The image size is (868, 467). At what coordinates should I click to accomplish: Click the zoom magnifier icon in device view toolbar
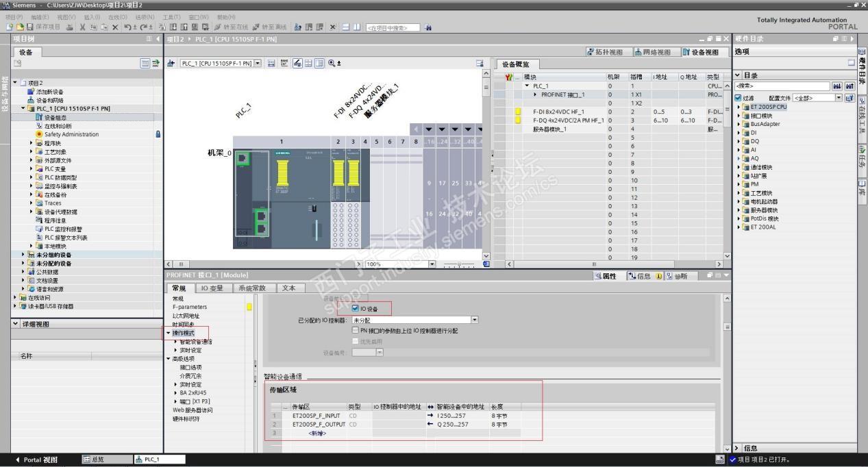pos(332,63)
